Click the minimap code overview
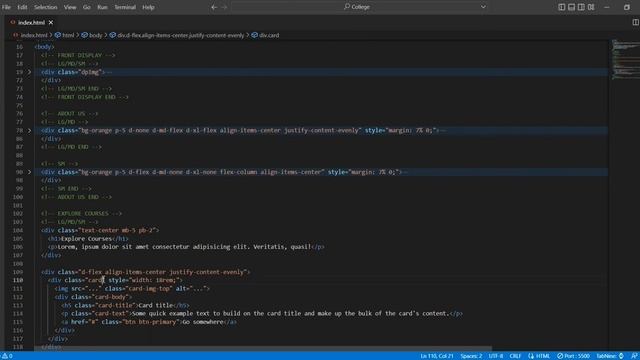Viewport: 640px width, 360px height. click(x=625, y=60)
